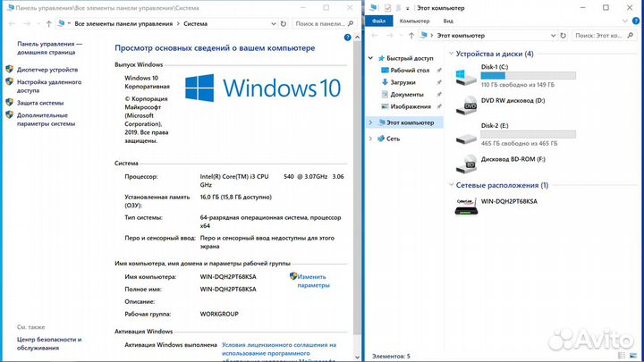Open address bar history dropdown in System window

coord(274,24)
